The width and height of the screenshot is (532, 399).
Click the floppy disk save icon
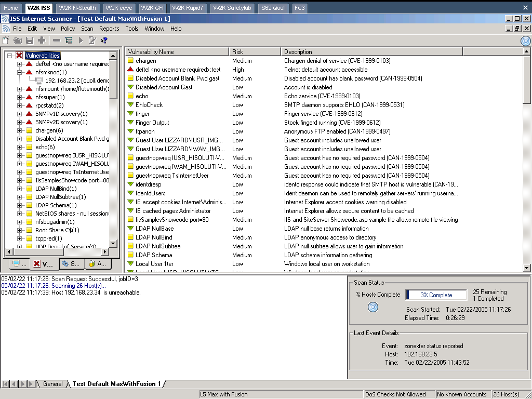tap(30, 41)
